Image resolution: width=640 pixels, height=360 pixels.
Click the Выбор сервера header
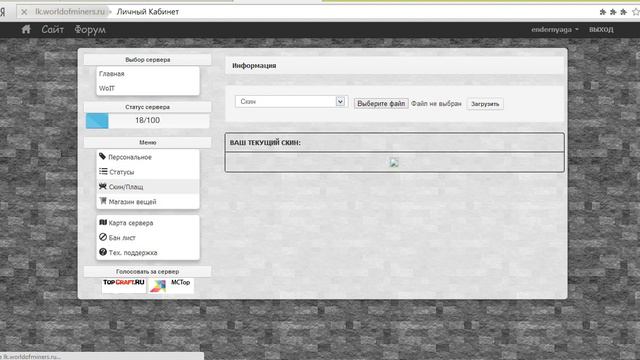[147, 60]
